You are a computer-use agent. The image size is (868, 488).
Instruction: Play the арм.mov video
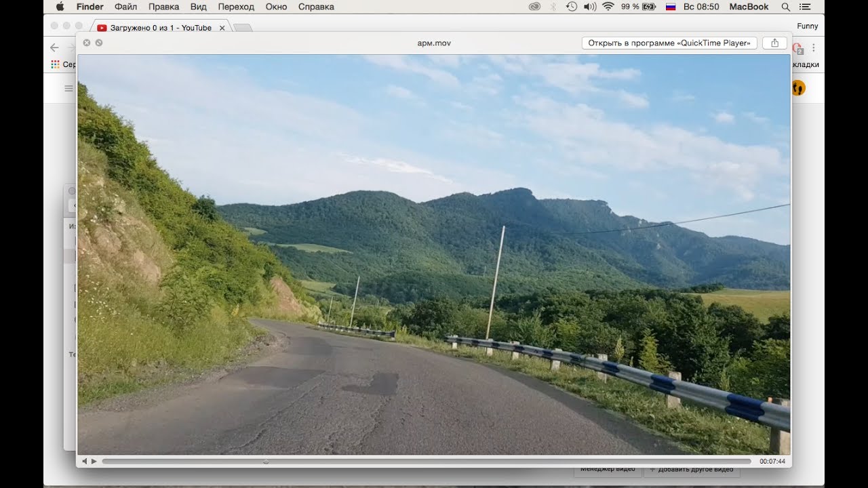tap(94, 462)
